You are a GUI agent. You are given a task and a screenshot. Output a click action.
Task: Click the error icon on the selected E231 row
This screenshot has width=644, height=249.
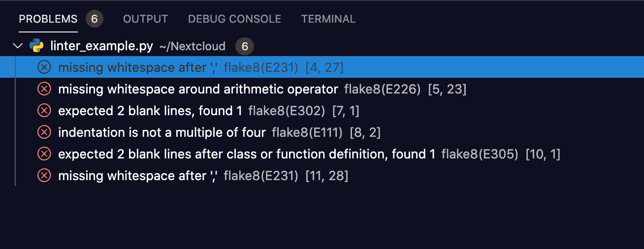[44, 67]
